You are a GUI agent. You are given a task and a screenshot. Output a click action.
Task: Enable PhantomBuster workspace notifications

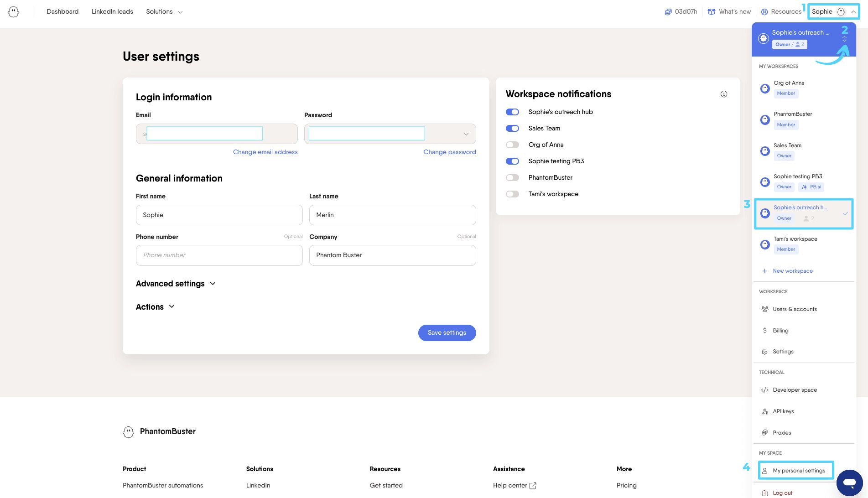(x=513, y=178)
